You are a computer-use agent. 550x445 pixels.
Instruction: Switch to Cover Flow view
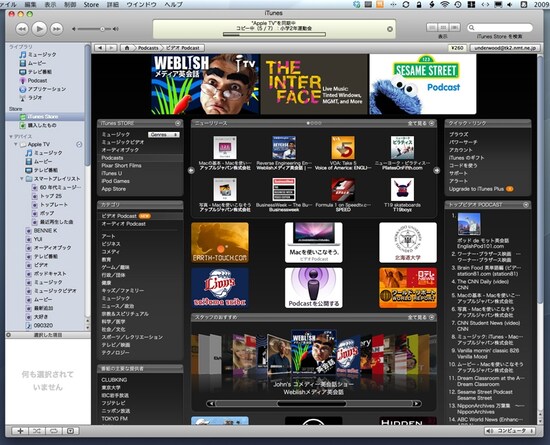tap(455, 28)
